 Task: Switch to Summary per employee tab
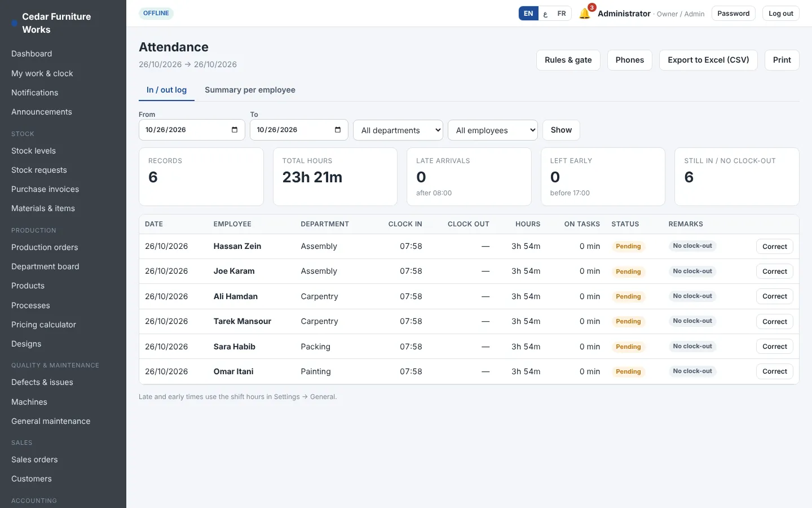(250, 90)
